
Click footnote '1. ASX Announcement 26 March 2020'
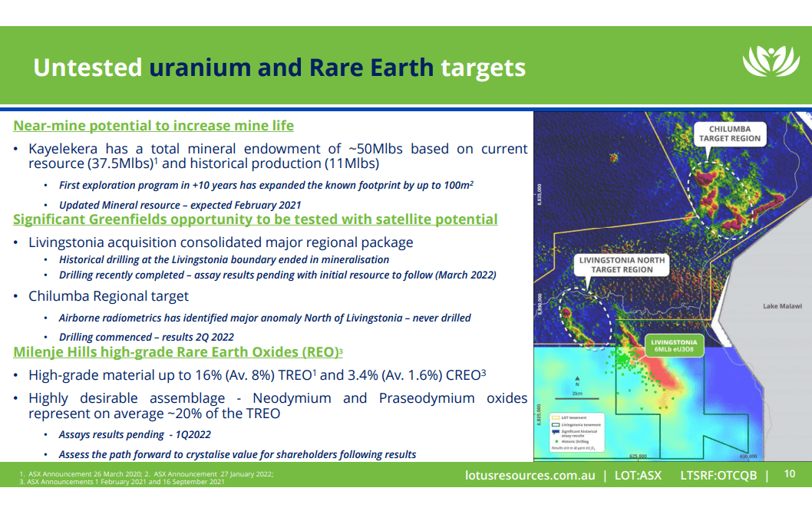(81, 473)
